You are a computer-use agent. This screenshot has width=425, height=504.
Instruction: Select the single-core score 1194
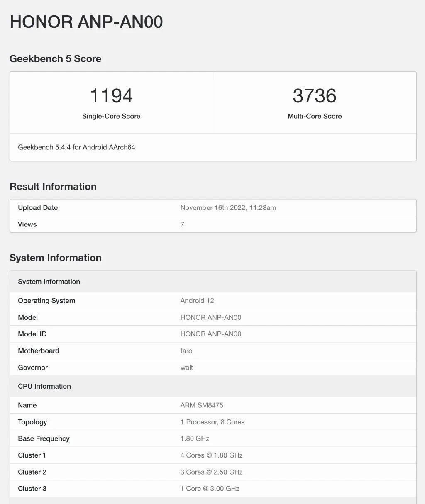(x=111, y=96)
